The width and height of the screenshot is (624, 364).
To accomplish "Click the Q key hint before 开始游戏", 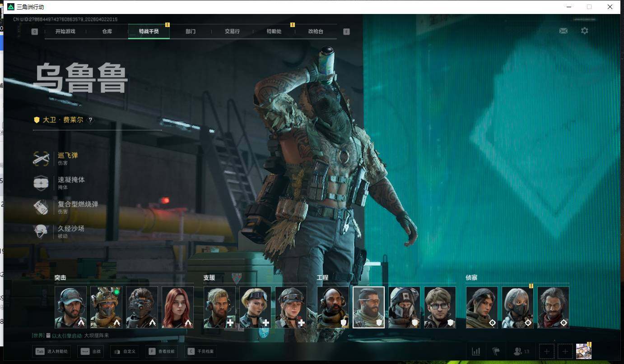I will coord(35,32).
